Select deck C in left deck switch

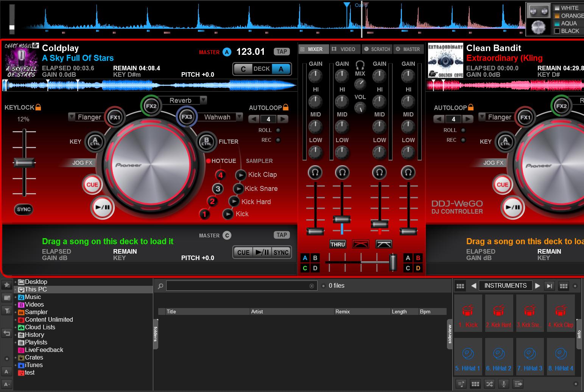(243, 69)
